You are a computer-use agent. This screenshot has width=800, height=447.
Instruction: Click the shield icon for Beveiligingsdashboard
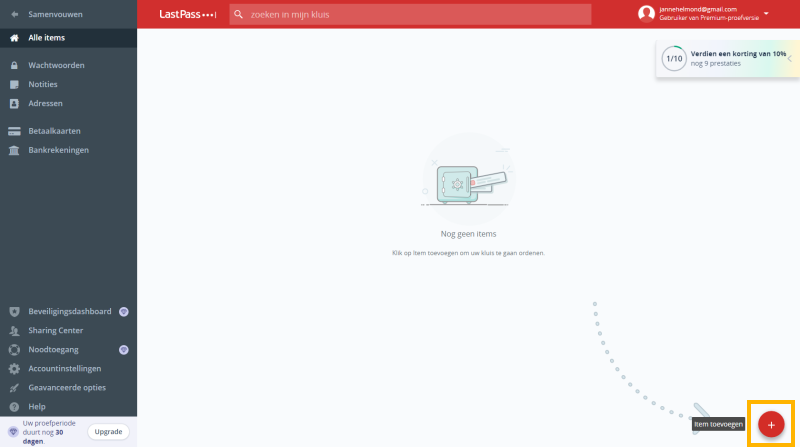pyautogui.click(x=14, y=312)
